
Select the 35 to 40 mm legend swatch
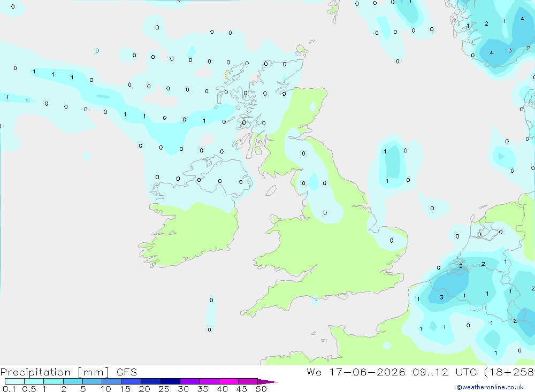pos(209,381)
